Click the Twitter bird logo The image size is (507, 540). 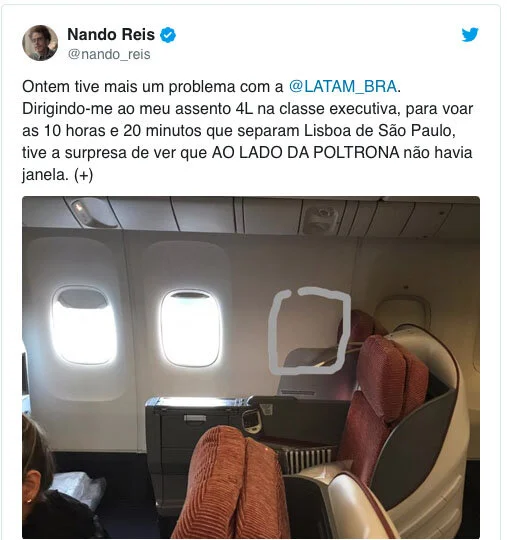470,34
